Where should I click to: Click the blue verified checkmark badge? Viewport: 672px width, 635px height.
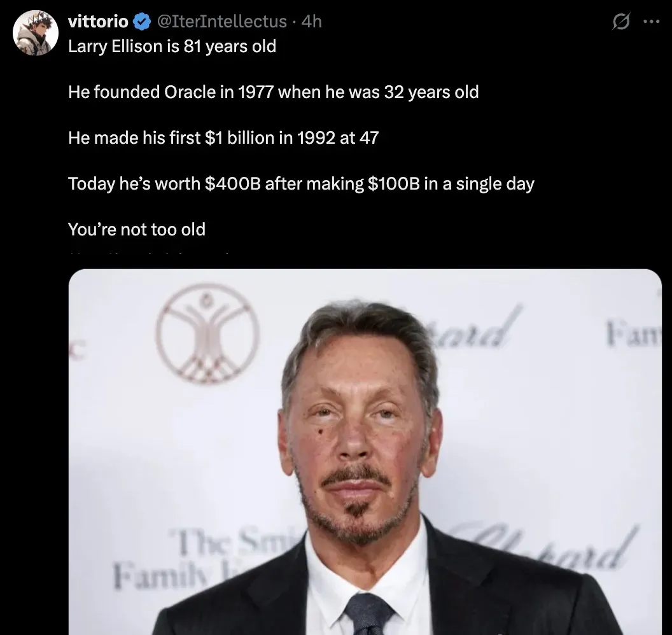[139, 21]
